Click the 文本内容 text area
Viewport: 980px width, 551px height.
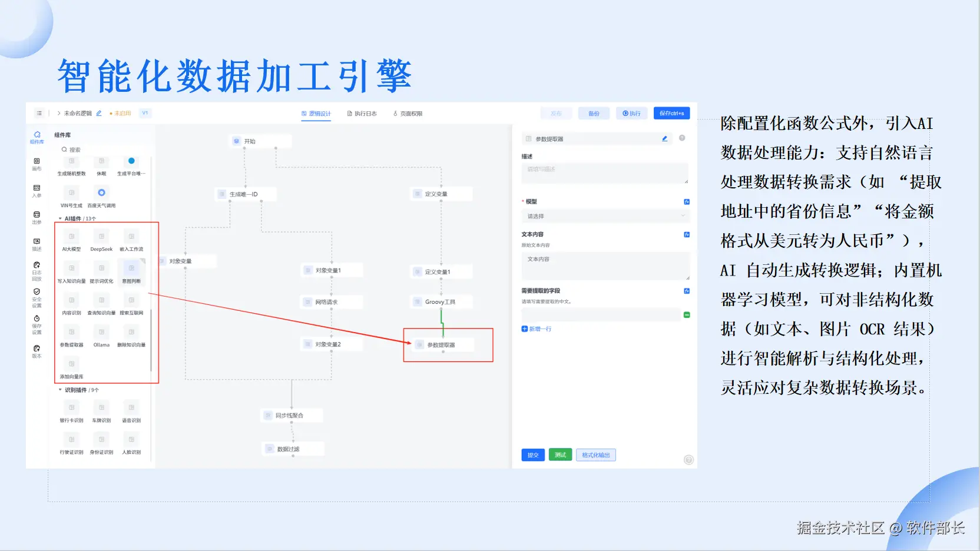pos(605,265)
